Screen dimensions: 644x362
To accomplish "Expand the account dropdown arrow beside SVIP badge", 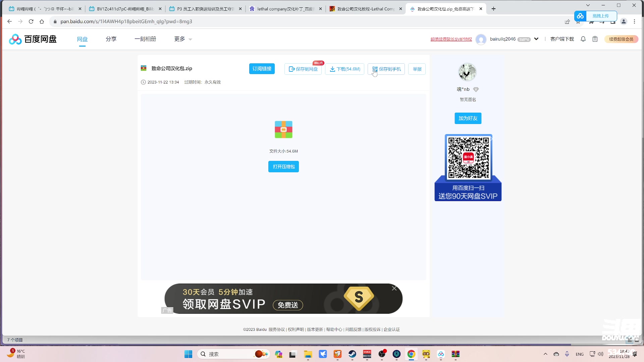I will (x=536, y=39).
